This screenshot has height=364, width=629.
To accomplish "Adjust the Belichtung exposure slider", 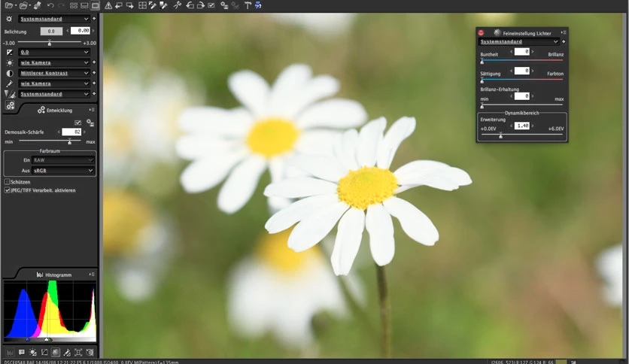I will tap(50, 43).
